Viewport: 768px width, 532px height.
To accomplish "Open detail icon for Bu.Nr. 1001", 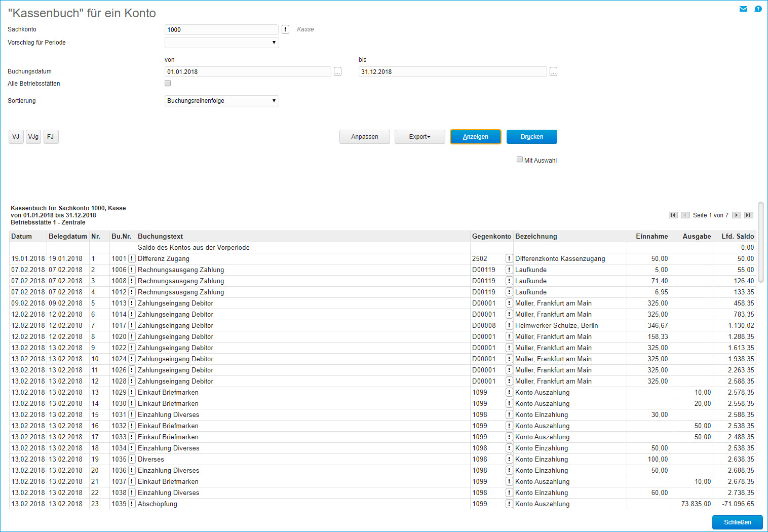I will pyautogui.click(x=132, y=259).
